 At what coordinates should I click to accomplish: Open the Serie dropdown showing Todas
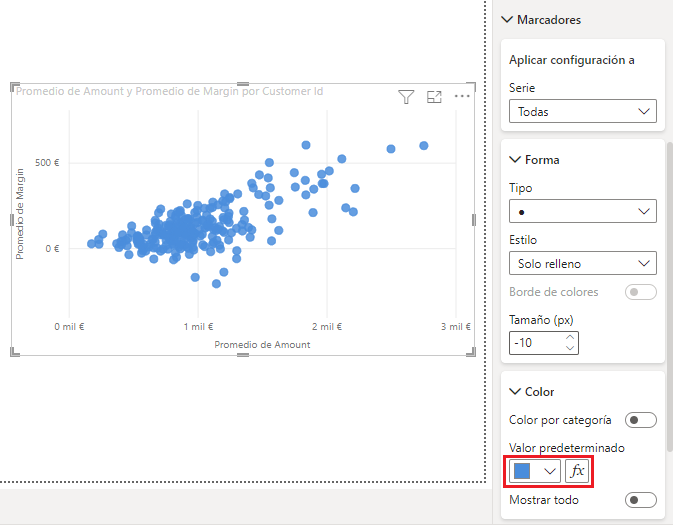582,112
